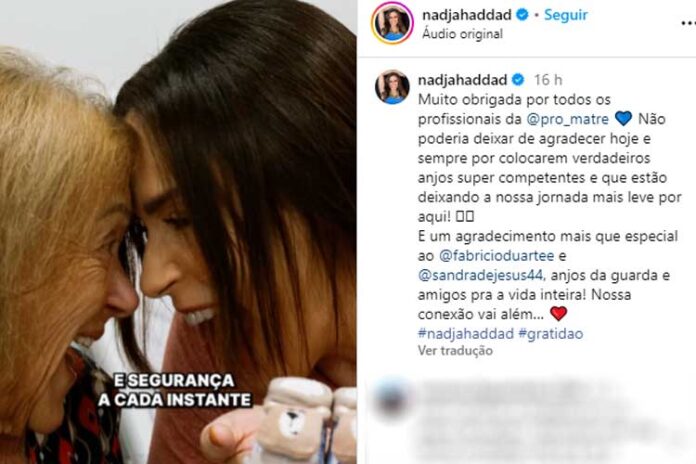The width and height of the screenshot is (696, 464).
Task: Open the more options ellipsis menu
Action: 688,24
